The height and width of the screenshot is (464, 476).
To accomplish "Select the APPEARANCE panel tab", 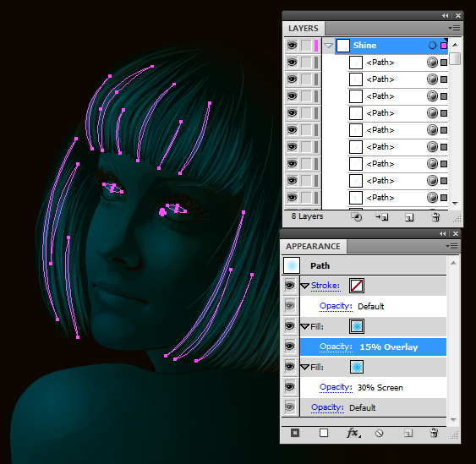I will (313, 247).
